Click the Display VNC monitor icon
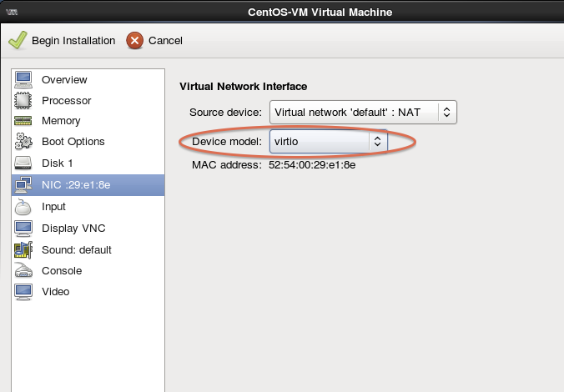The height and width of the screenshot is (392, 564). pos(23,229)
